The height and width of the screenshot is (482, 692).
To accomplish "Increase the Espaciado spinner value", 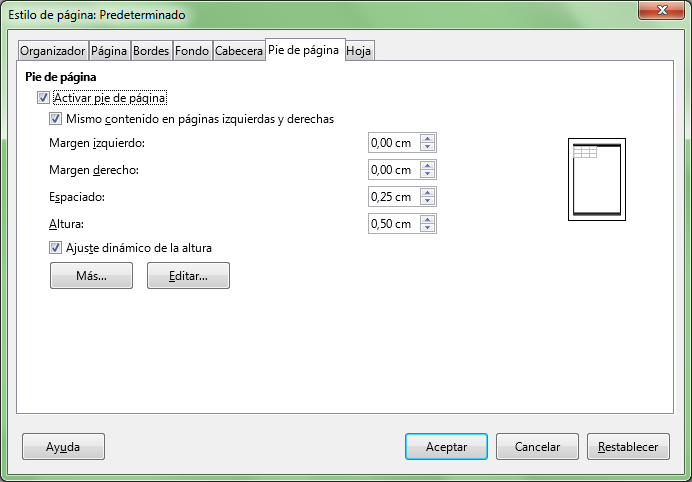I will (x=428, y=193).
